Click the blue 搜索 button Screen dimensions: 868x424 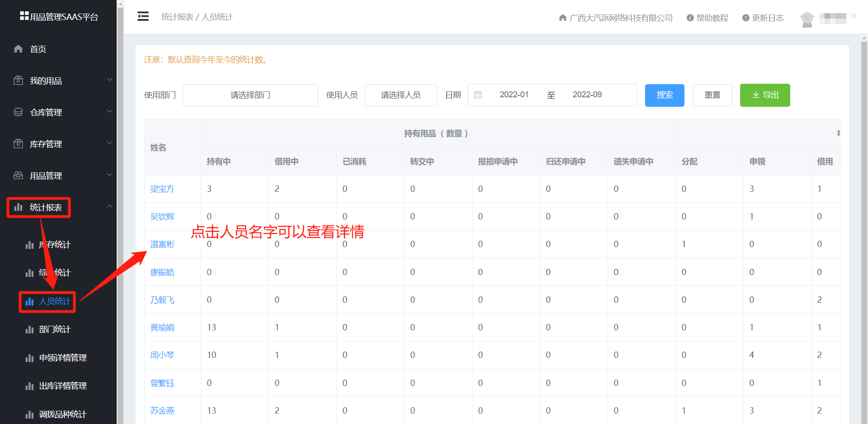click(665, 95)
